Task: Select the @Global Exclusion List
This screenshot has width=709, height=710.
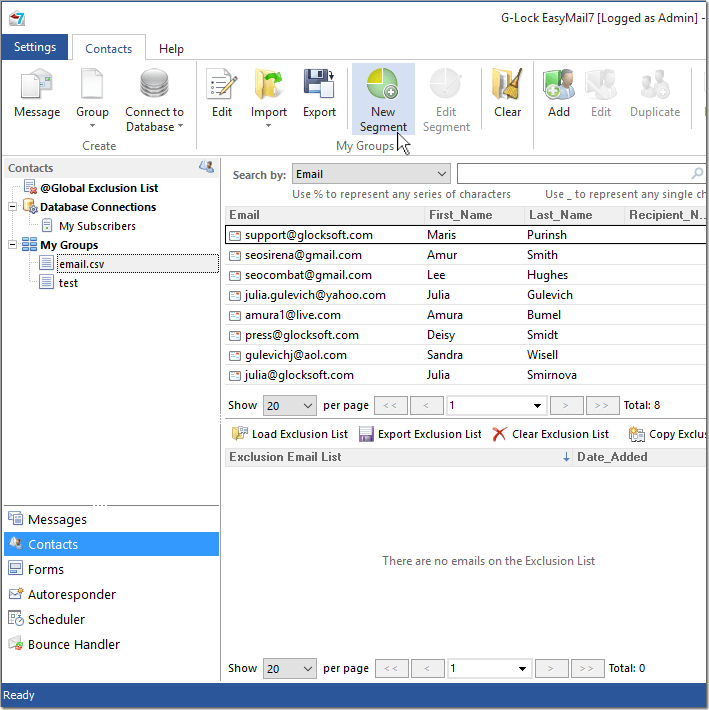Action: (x=99, y=188)
